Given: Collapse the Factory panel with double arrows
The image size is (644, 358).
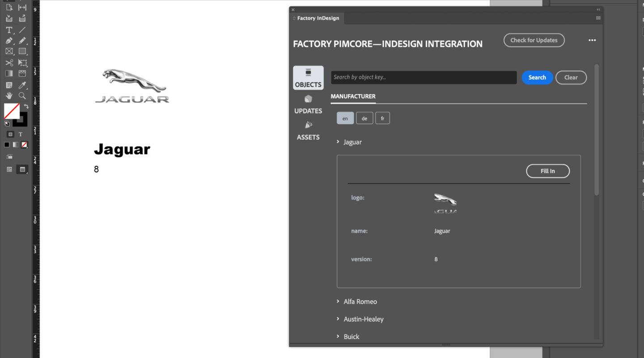Looking at the screenshot, I should (x=598, y=9).
